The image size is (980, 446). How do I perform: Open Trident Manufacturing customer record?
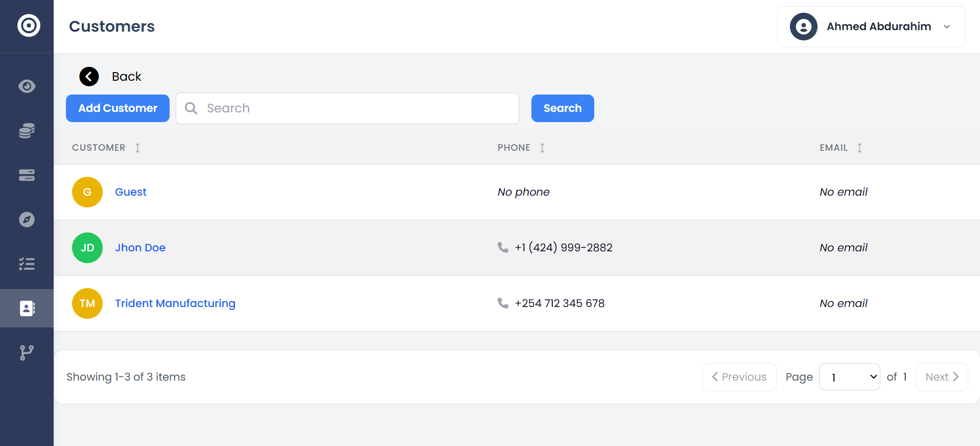175,303
